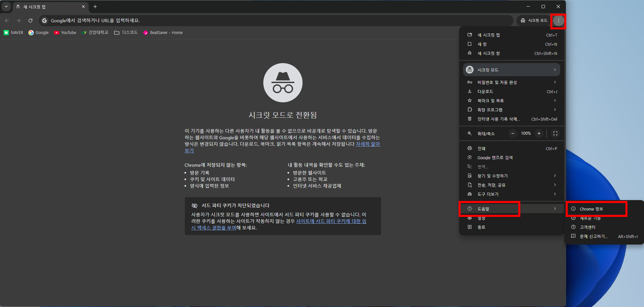Open the BeatSaver - Home bookmark
This screenshot has height=307, width=644.
point(163,32)
